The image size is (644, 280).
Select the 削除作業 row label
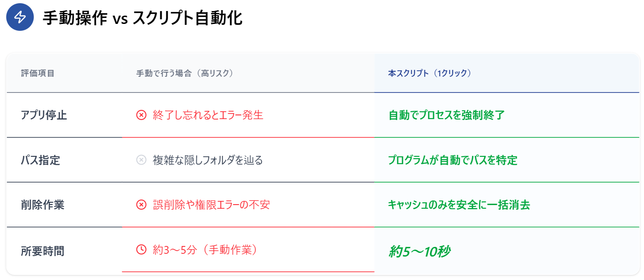click(x=43, y=205)
